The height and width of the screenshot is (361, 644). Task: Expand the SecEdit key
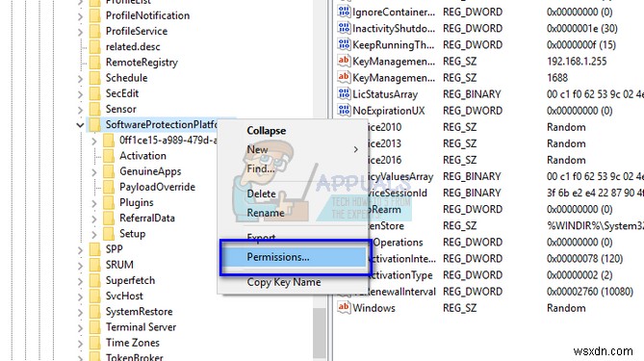tap(81, 94)
